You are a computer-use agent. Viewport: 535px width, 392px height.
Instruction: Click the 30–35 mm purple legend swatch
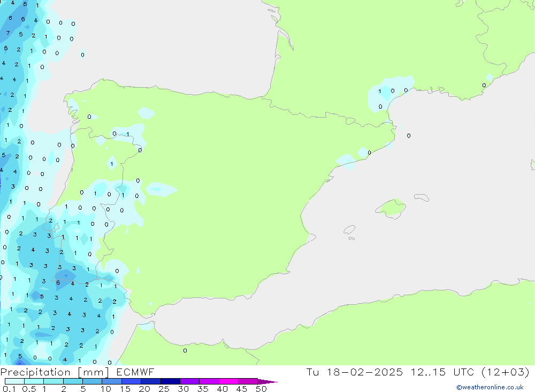pos(189,381)
